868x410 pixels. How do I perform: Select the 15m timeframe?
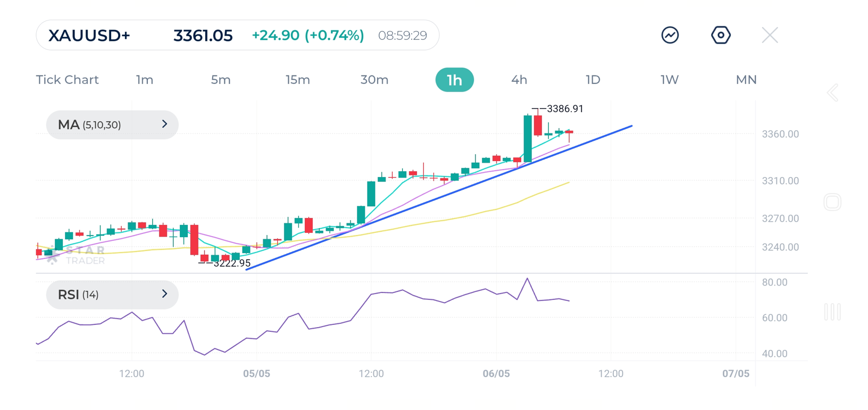tap(297, 80)
